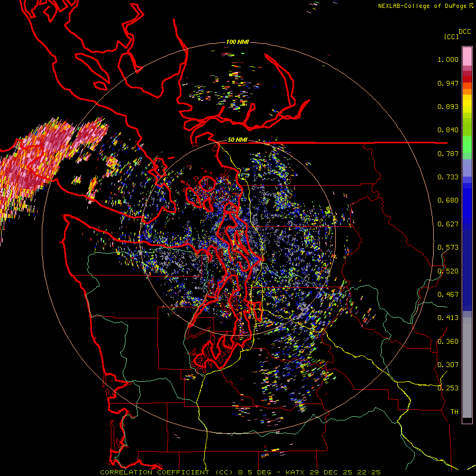476x476 pixels.
Task: Click the 0.5 DEG elevation label
Action: click(x=255, y=472)
